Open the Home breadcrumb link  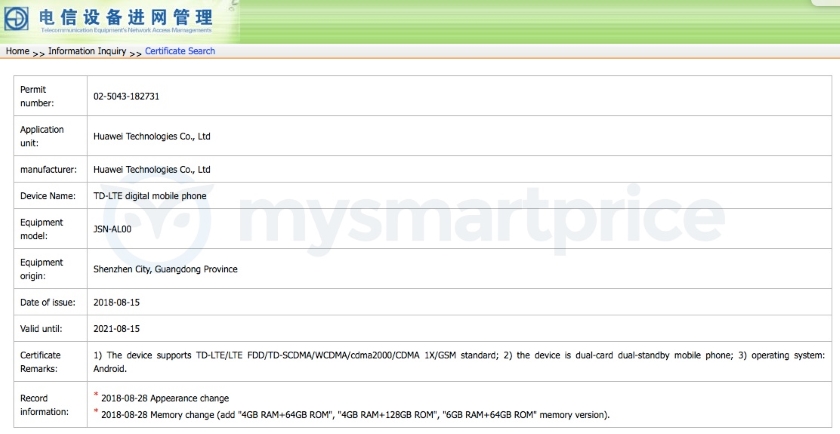(18, 51)
